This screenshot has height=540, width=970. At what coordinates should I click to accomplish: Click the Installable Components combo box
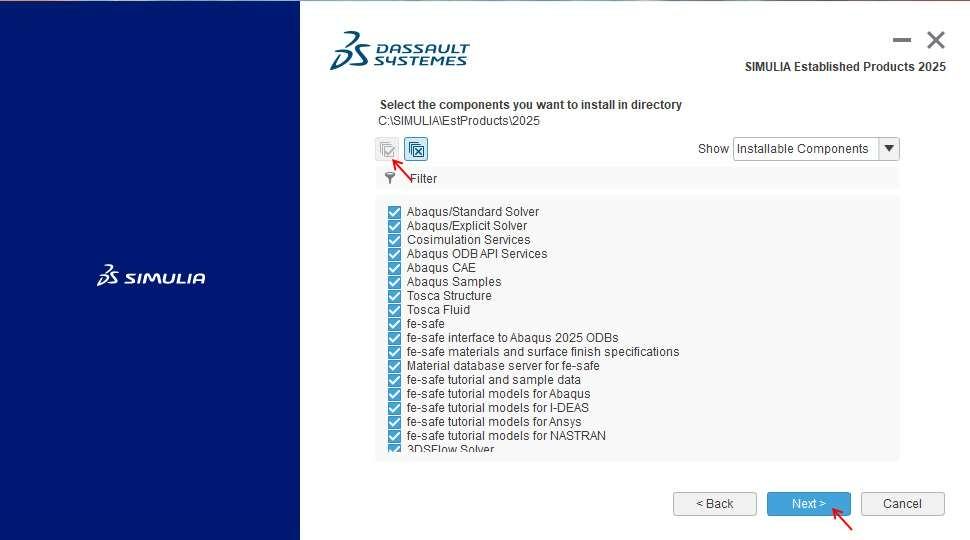click(816, 149)
